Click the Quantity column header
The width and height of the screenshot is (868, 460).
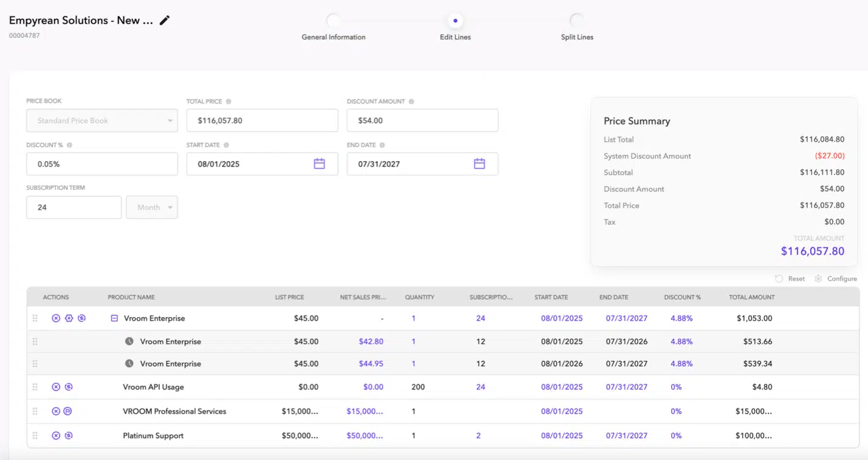click(x=419, y=297)
